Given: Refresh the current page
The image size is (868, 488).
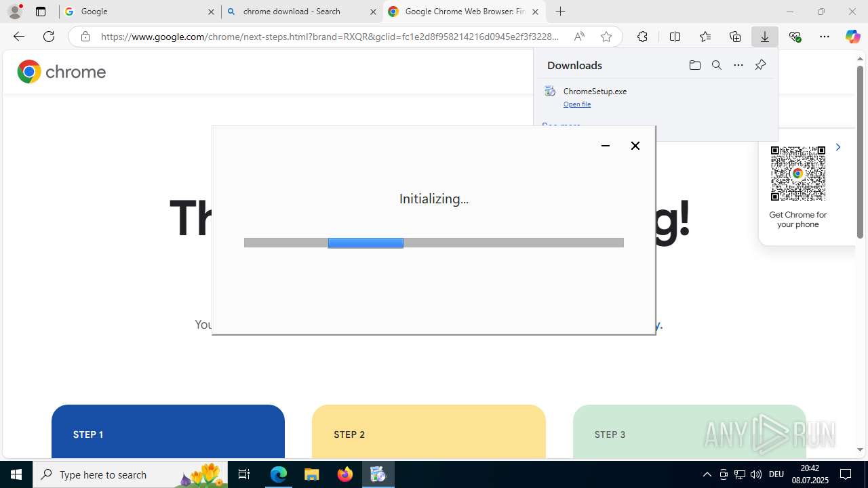Looking at the screenshot, I should pos(49,37).
